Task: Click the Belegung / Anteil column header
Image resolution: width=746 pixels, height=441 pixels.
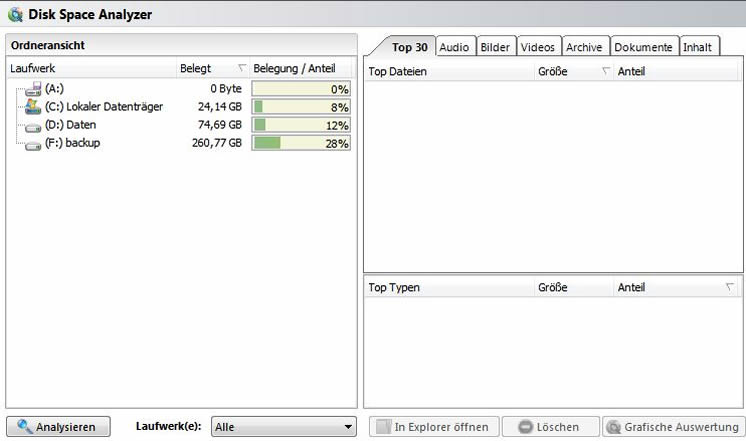Action: (x=302, y=68)
